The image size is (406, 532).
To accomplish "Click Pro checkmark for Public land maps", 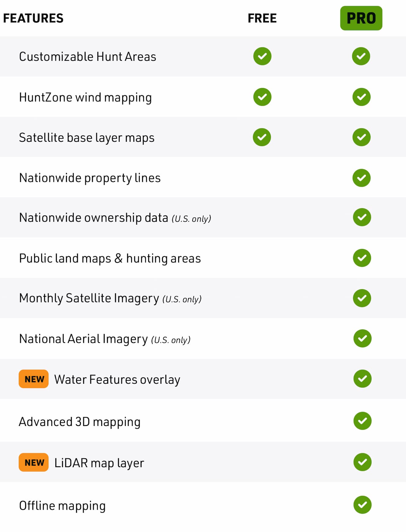I will click(362, 258).
